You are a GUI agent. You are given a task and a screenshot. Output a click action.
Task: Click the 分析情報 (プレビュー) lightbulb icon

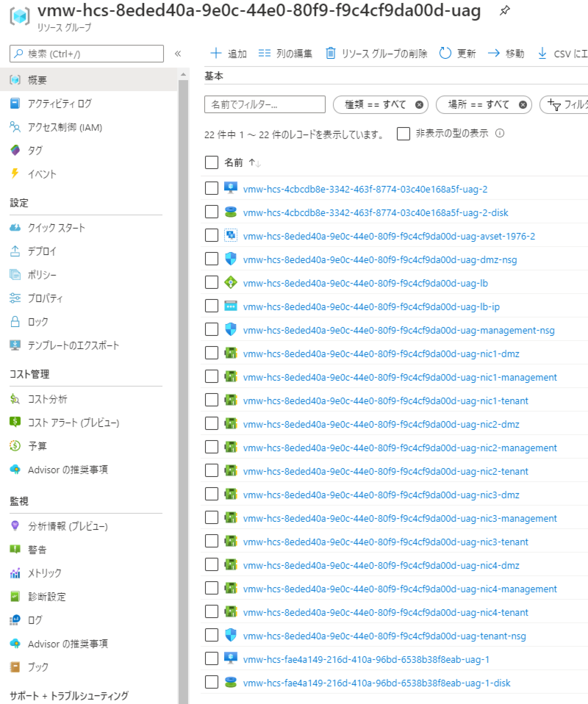pos(15,525)
